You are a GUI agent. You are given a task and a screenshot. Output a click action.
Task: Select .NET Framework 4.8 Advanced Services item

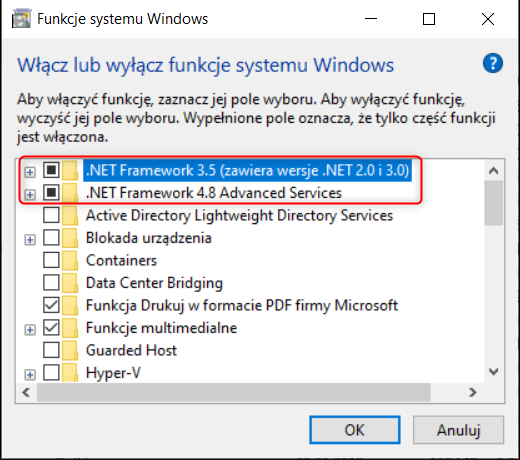coord(214,193)
